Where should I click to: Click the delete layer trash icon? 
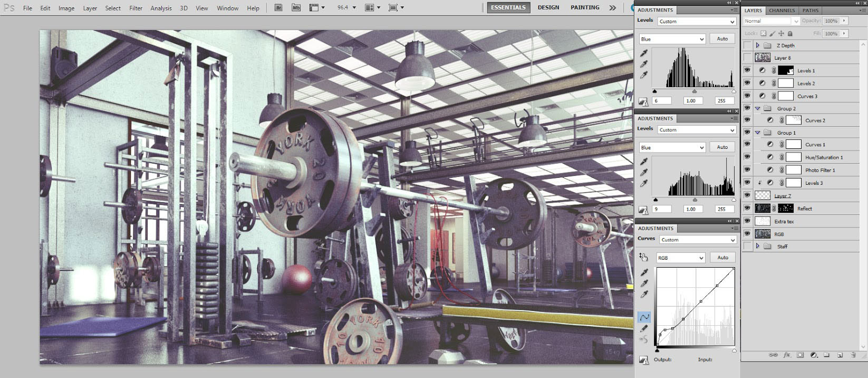click(x=853, y=355)
